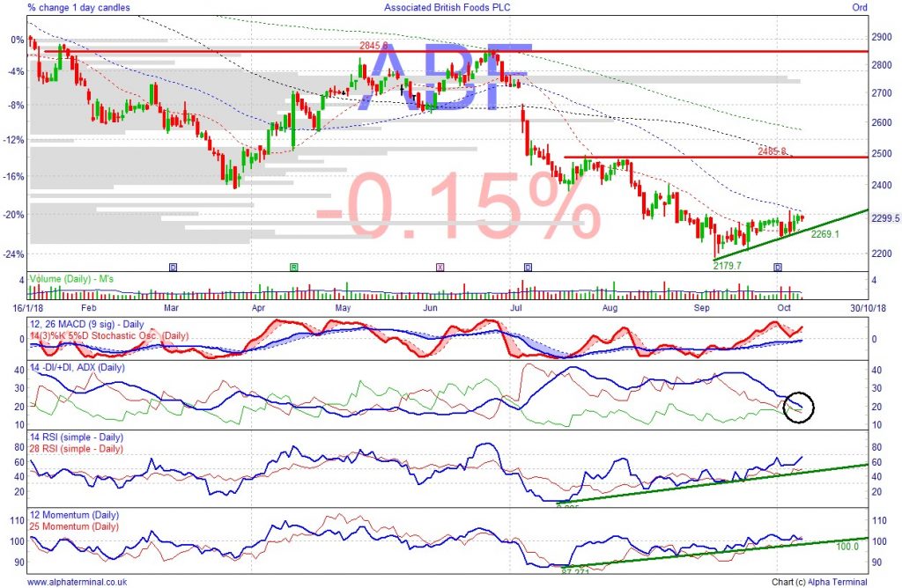902x588 pixels.
Task: Click the green R results marker
Action: tap(294, 268)
